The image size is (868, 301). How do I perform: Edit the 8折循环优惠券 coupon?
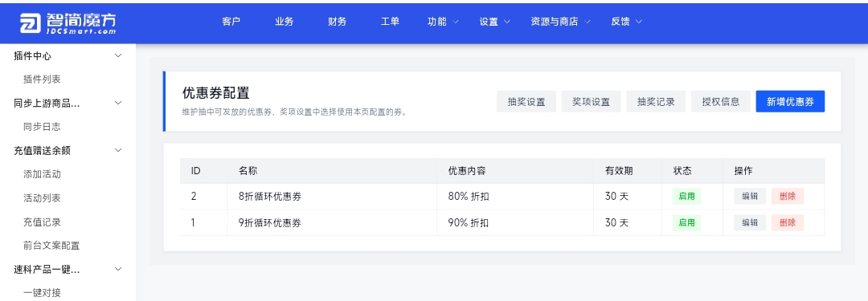coord(750,196)
